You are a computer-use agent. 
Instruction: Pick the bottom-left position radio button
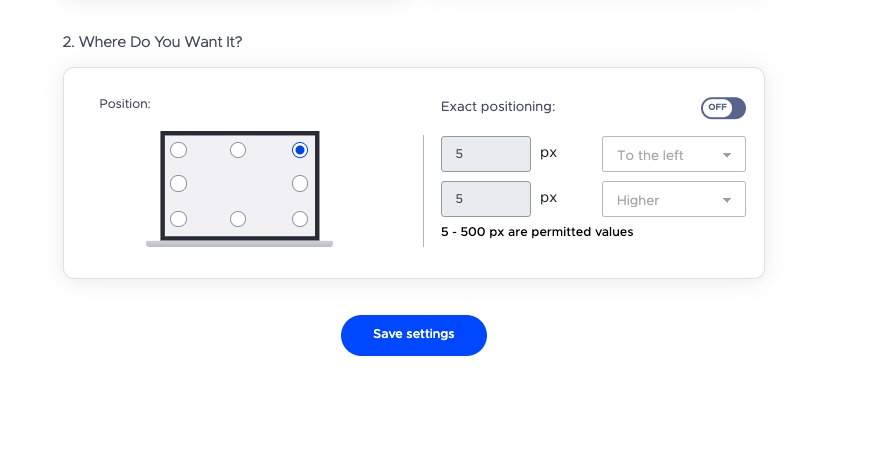pos(178,219)
